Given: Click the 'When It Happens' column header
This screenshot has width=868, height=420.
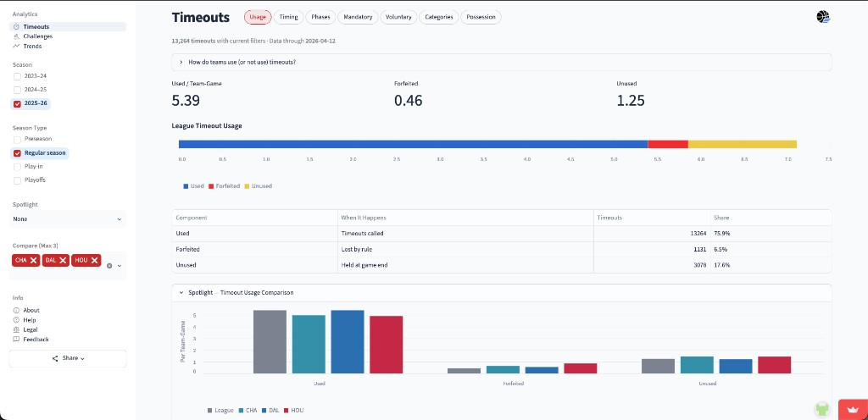Looking at the screenshot, I should pos(465,218).
